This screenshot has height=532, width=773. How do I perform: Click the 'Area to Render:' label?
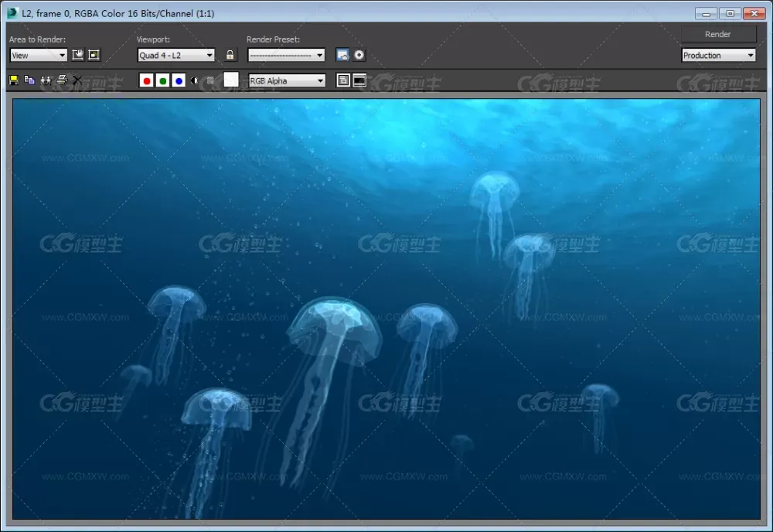[37, 39]
